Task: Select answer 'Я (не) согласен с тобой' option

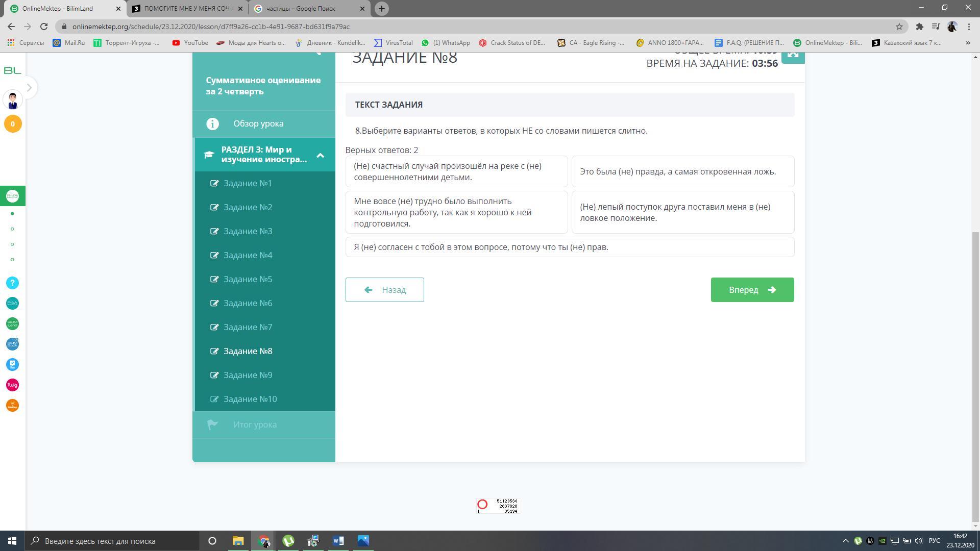Action: [569, 247]
